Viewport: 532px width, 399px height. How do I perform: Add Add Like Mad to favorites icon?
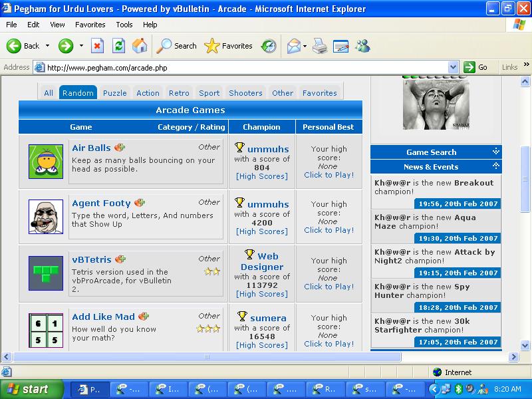(x=144, y=317)
